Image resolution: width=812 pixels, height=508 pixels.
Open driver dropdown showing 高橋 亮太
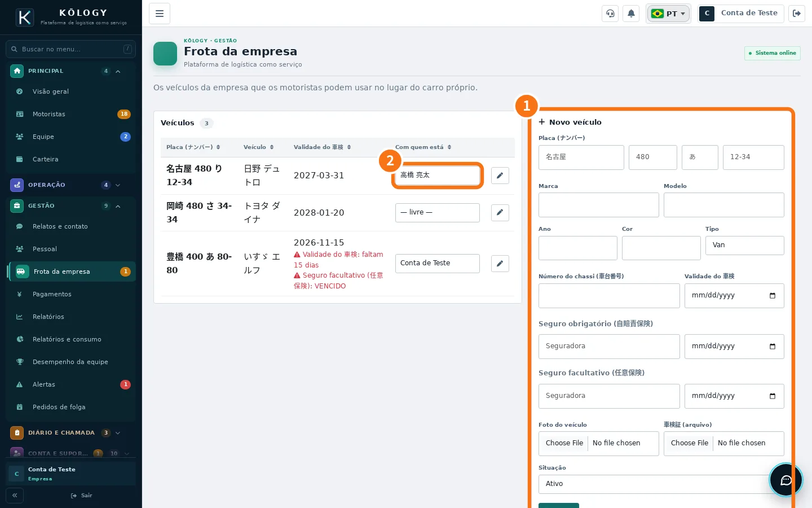click(x=438, y=176)
